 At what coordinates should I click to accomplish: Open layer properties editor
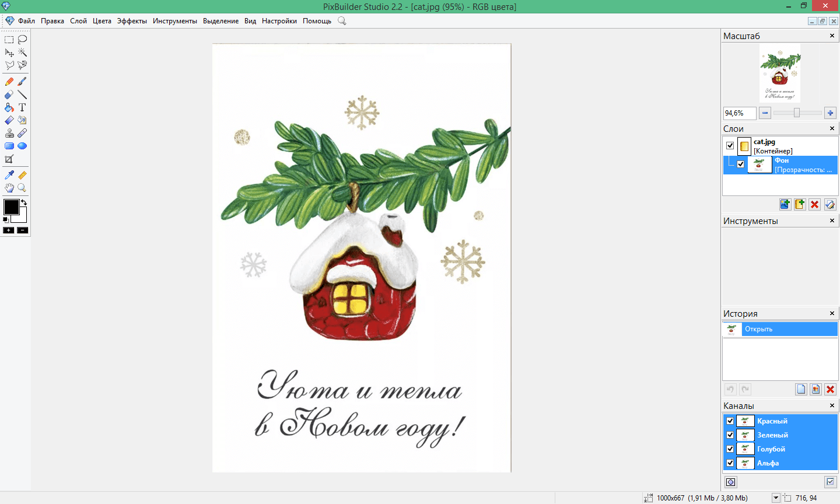(830, 204)
